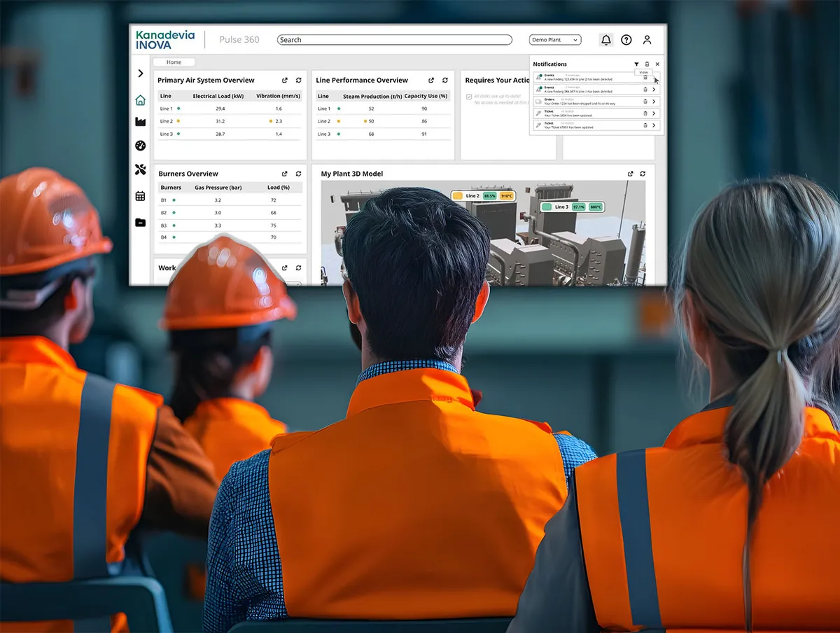Click the wrench tools sidebar icon

pos(140,169)
